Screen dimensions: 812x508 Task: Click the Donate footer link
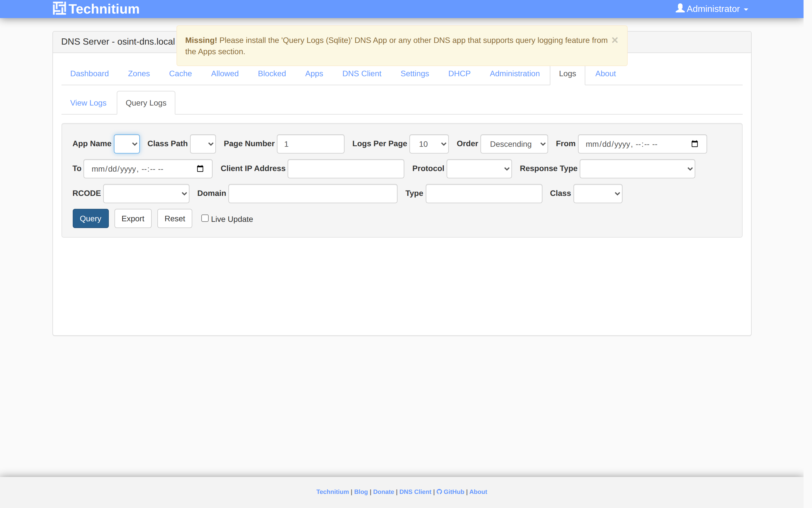(x=383, y=492)
